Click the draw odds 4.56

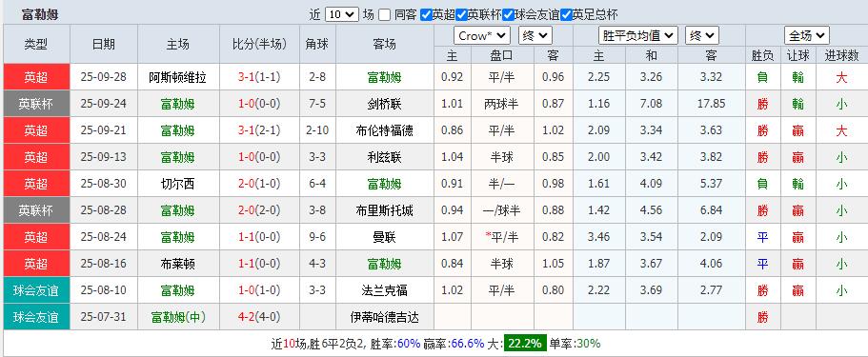coord(651,210)
